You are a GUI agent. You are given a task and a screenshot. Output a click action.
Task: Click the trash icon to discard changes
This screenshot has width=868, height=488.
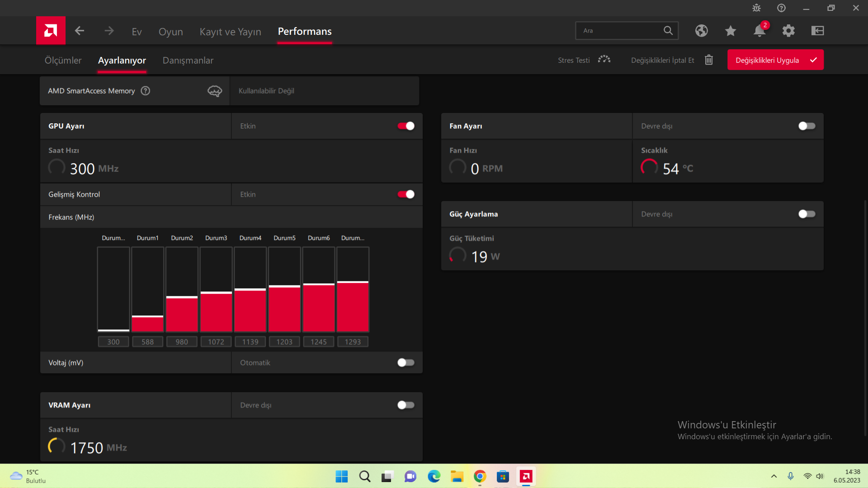709,60
